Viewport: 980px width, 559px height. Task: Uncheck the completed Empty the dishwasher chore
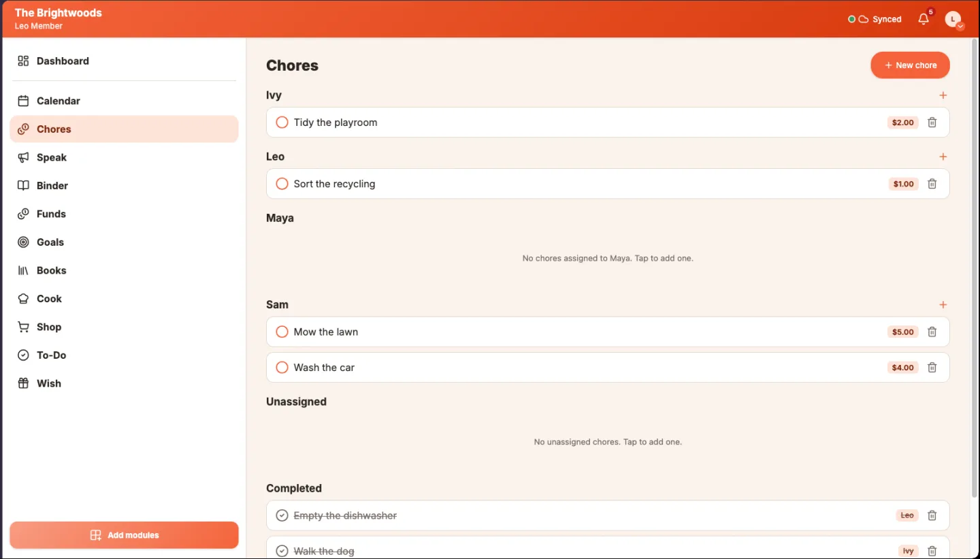click(x=282, y=516)
